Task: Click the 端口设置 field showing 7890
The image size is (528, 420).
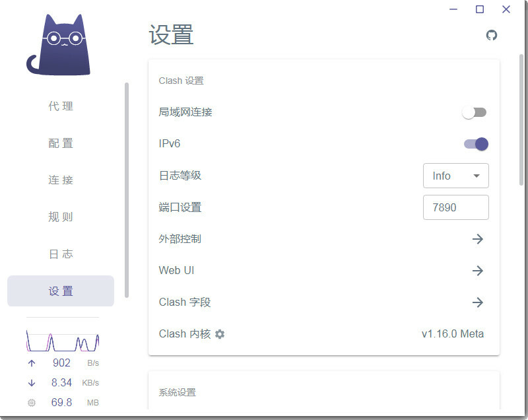Action: pos(456,207)
